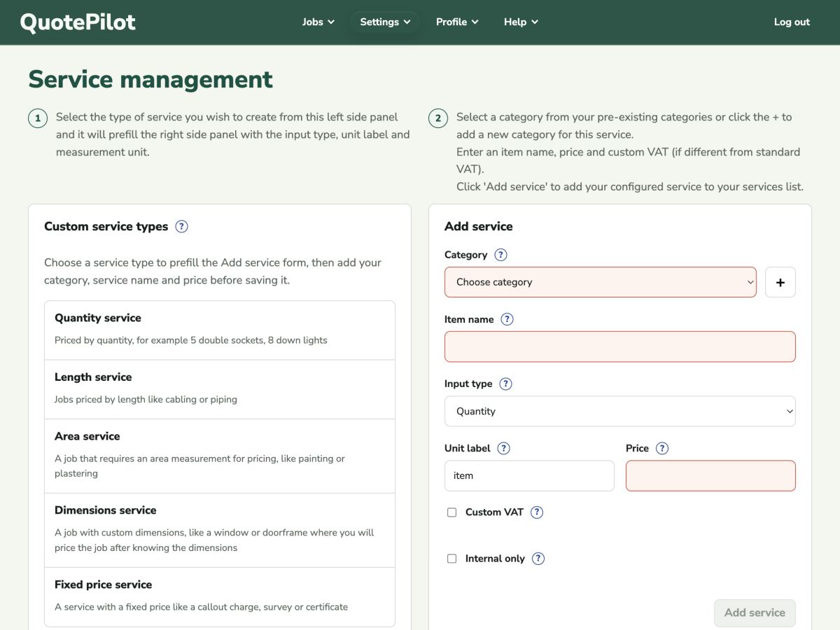840x630 pixels.
Task: Open the Jobs menu
Action: pyautogui.click(x=318, y=22)
